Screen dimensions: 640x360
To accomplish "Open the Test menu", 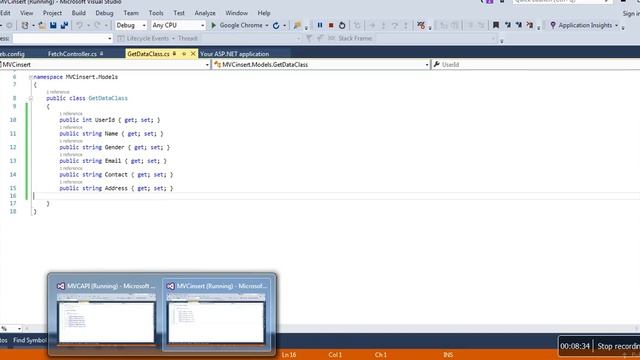I will click(x=179, y=13).
